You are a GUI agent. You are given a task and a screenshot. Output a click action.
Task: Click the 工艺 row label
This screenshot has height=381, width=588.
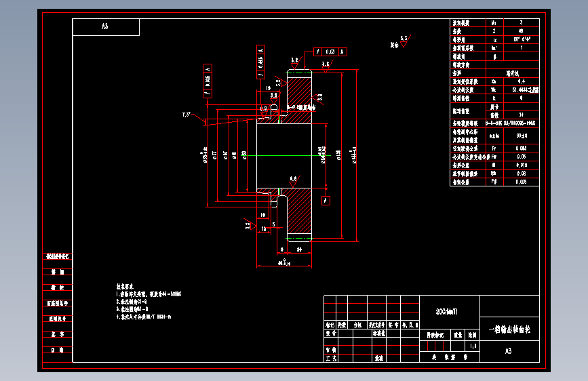pos(331,359)
